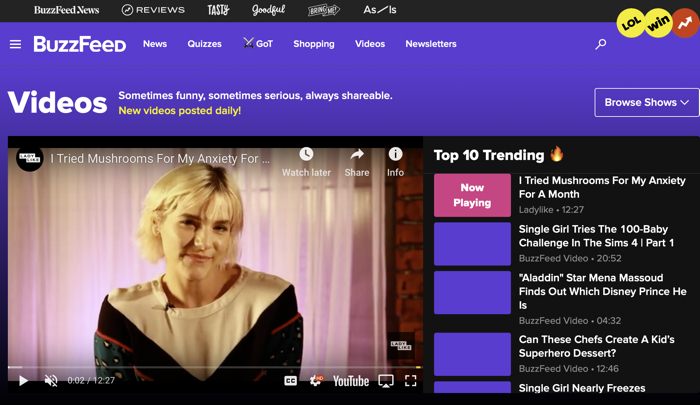This screenshot has height=405, width=700.
Task: Click 'Ladylike • 12:27' text
Action: pyautogui.click(x=551, y=209)
